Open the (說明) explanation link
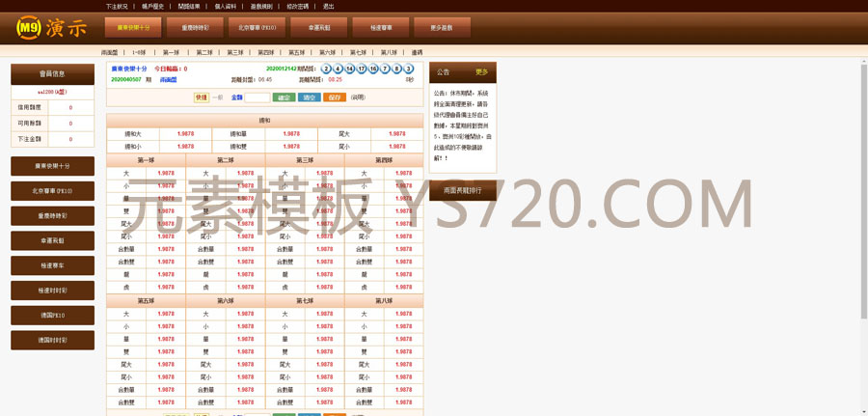The height and width of the screenshot is (416, 868). (358, 97)
